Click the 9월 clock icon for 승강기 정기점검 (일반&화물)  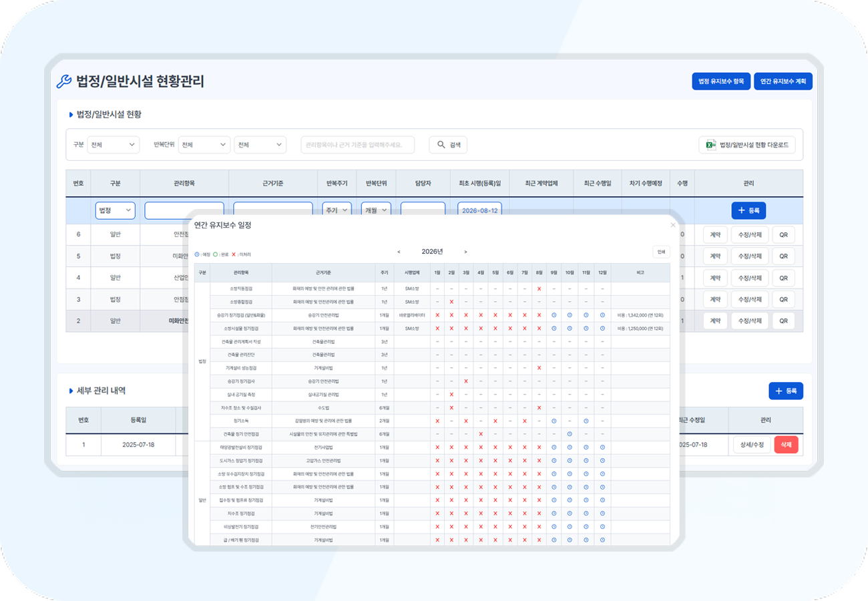[x=554, y=315]
